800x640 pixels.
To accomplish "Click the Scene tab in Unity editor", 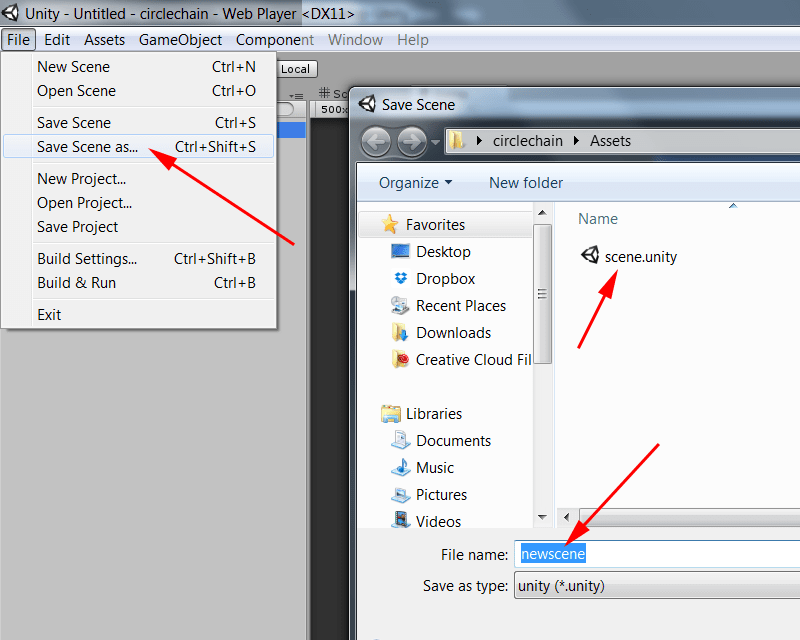I will [x=334, y=93].
